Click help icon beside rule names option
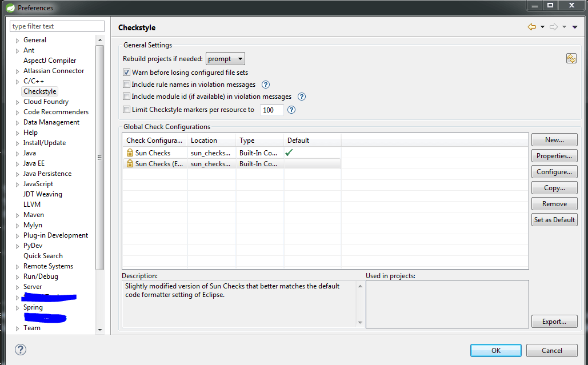 [266, 85]
